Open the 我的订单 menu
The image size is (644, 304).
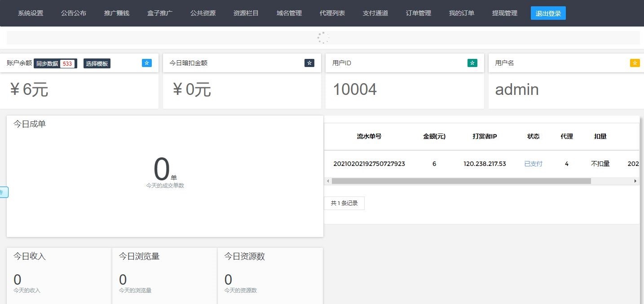461,13
